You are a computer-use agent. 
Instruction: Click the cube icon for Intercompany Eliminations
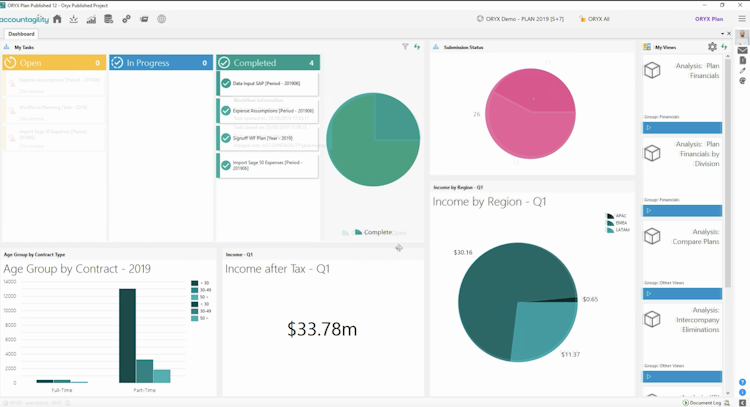tap(652, 319)
